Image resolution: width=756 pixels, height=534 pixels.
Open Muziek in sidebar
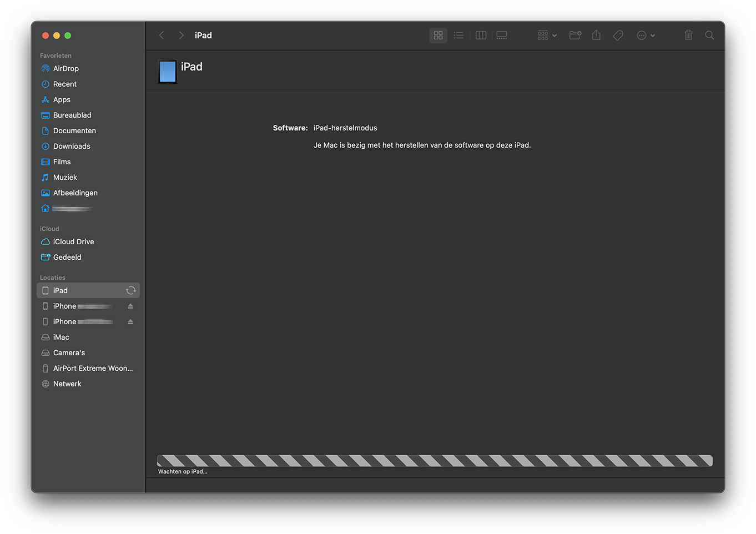pyautogui.click(x=88, y=177)
